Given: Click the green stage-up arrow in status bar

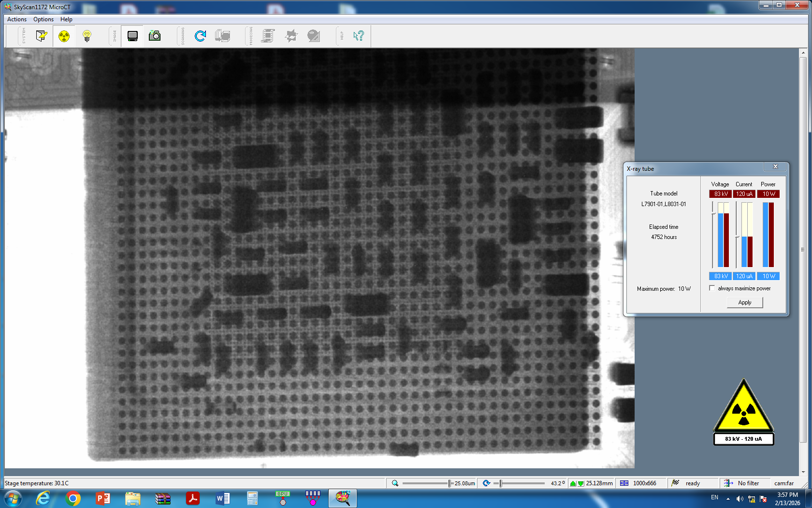Looking at the screenshot, I should pos(573,483).
